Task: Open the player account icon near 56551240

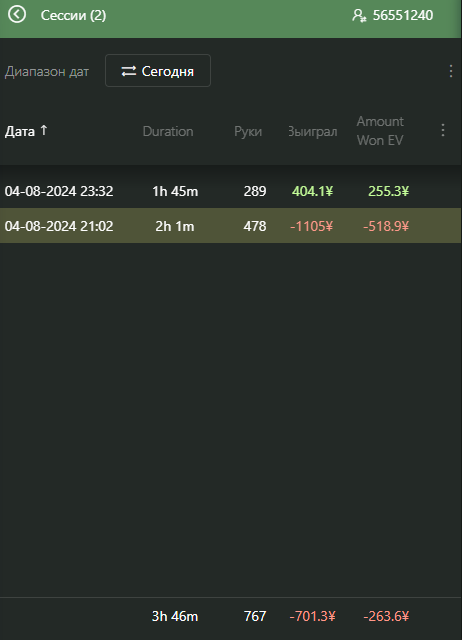Action: (359, 16)
